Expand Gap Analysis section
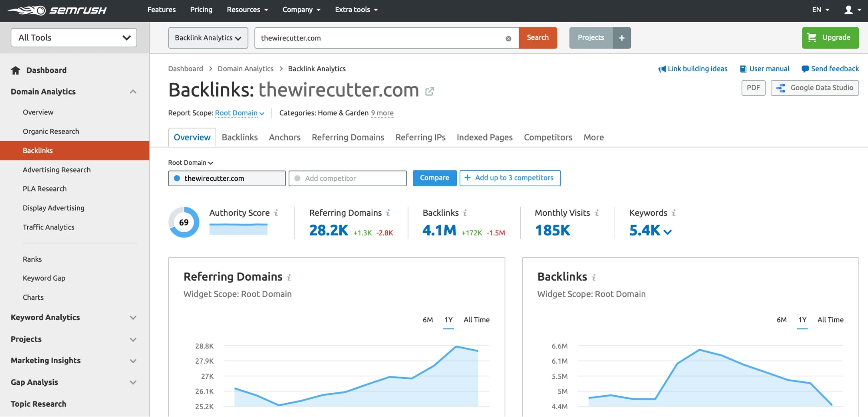The width and height of the screenshot is (868, 417). click(x=133, y=382)
